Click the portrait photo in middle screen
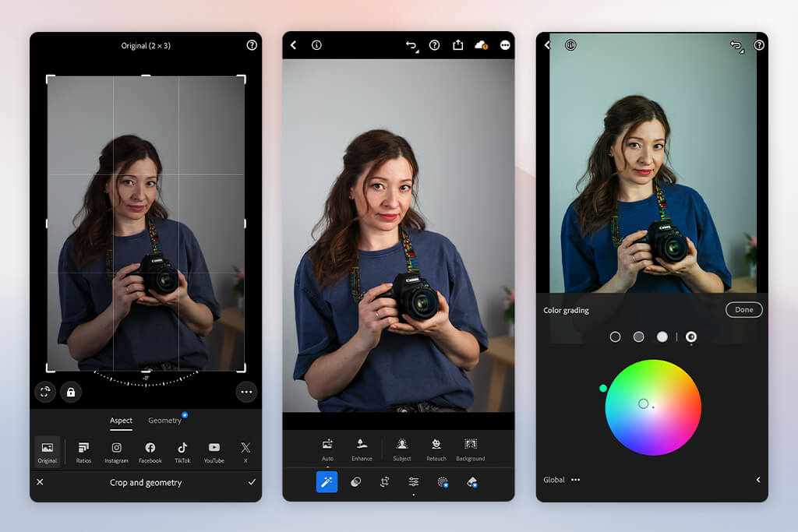 pos(398,235)
